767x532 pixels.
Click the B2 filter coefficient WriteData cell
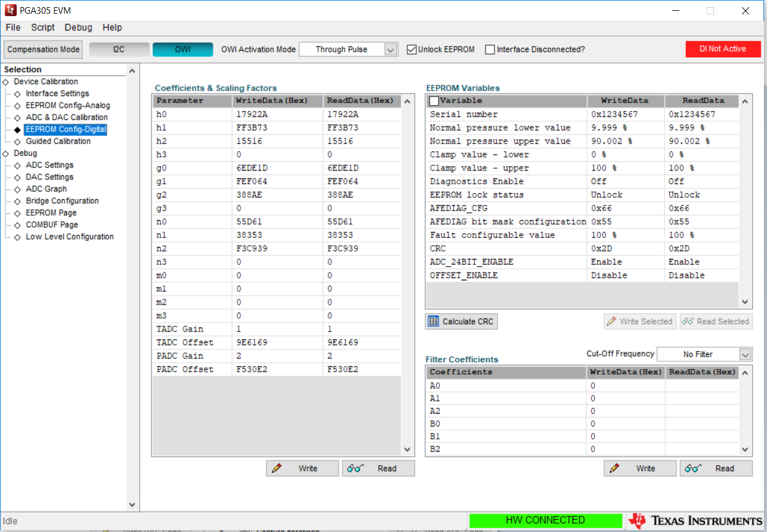(626, 449)
